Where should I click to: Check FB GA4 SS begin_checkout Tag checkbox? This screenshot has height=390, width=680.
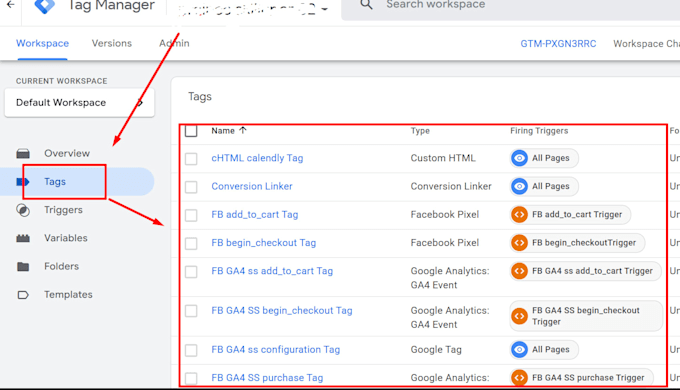[191, 311]
